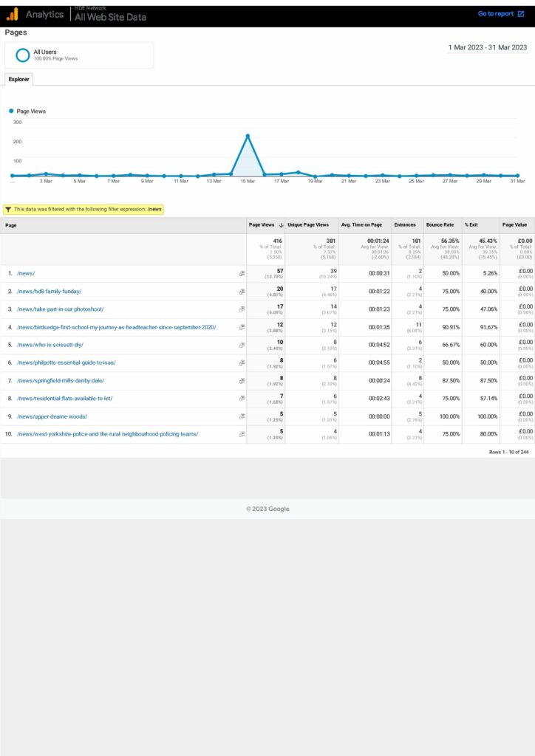The width and height of the screenshot is (535, 756).
Task: Open the /news/take-part-in-our-photoshoot/ page link
Action: (60, 309)
